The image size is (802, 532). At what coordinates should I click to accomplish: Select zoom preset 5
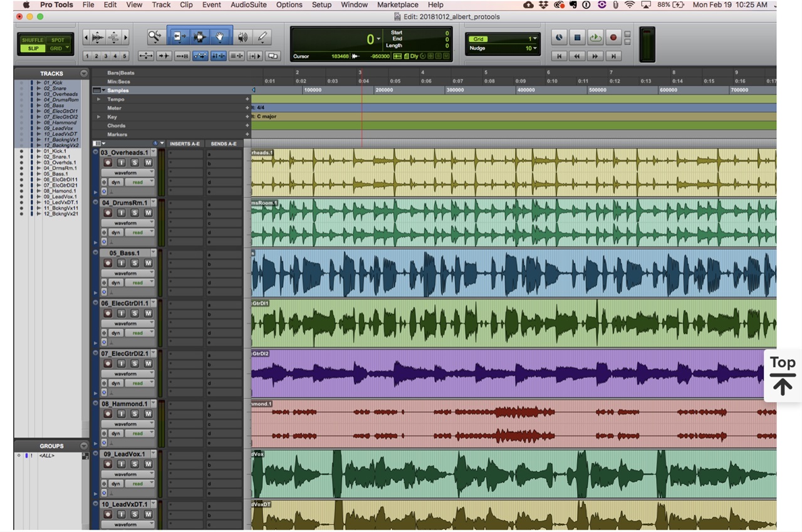click(x=124, y=56)
